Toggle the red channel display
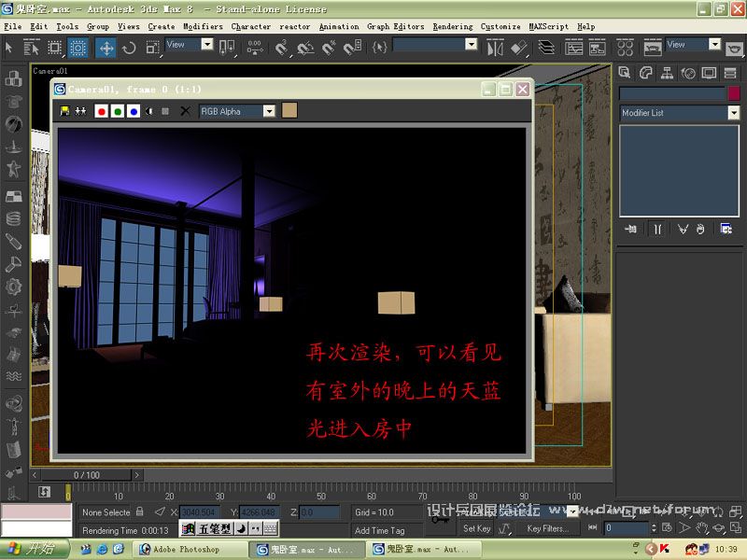 102,111
